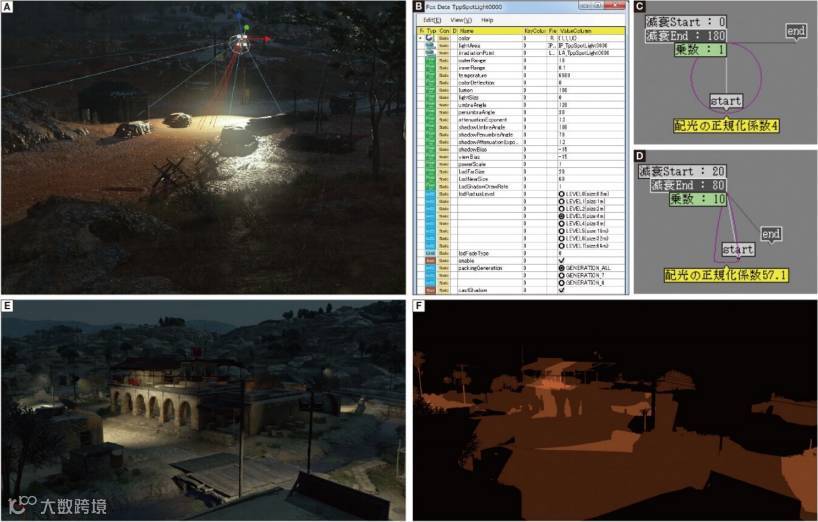Image resolution: width=818 pixels, height=522 pixels.
Task: Click the green type badge on the temperature row
Action: (430, 75)
